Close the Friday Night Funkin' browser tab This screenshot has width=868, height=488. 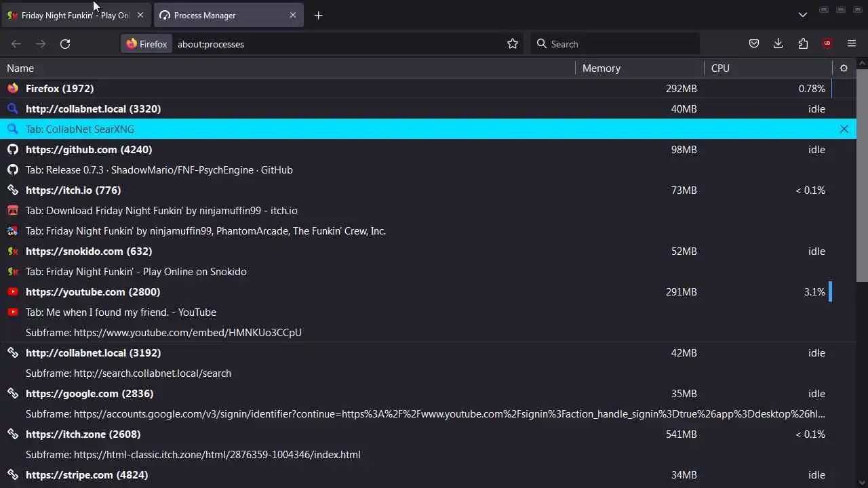pos(140,15)
